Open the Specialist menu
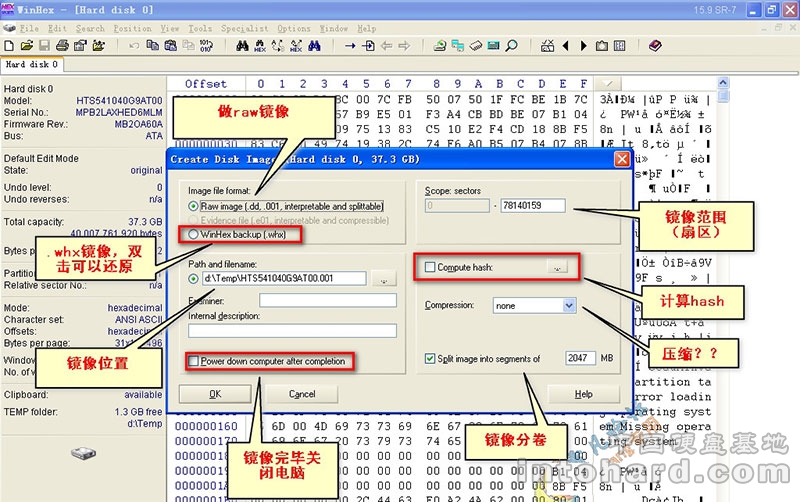The image size is (800, 502). (244, 29)
